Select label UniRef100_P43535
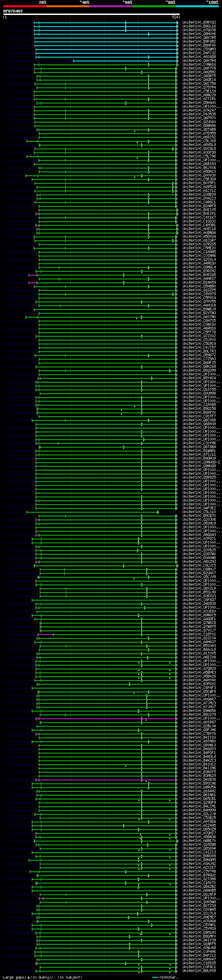This screenshot has width=222, height=980. pos(199,114)
